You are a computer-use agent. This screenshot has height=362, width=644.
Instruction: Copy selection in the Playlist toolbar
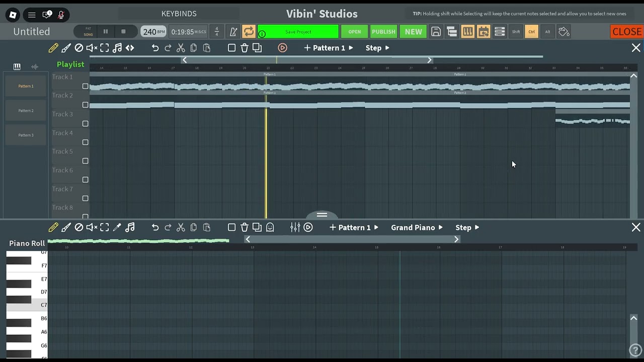click(193, 48)
